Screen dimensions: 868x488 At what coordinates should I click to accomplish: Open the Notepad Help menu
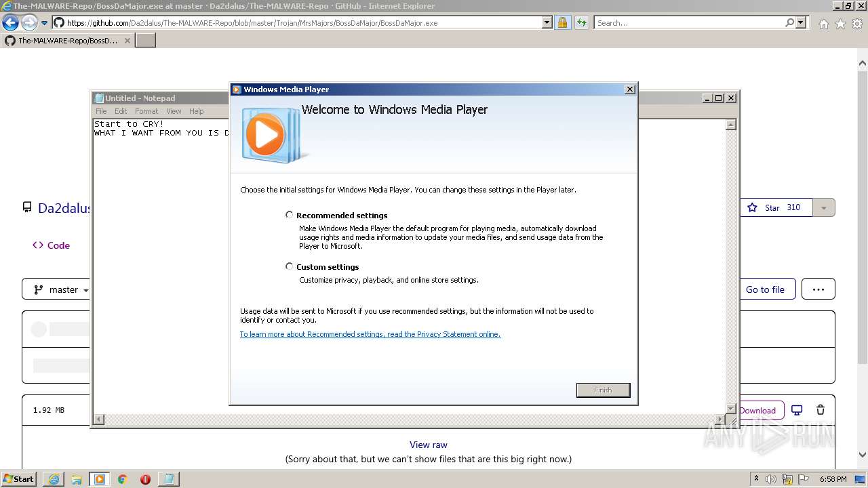click(x=196, y=111)
